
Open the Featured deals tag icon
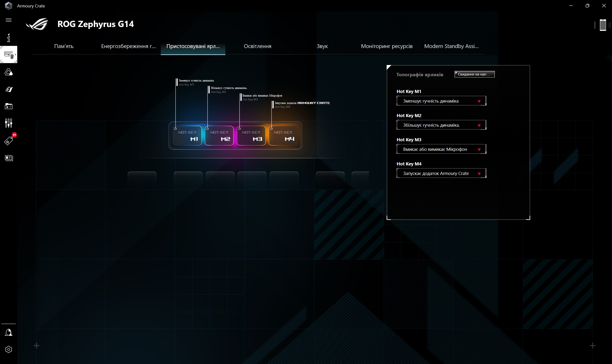click(9, 141)
